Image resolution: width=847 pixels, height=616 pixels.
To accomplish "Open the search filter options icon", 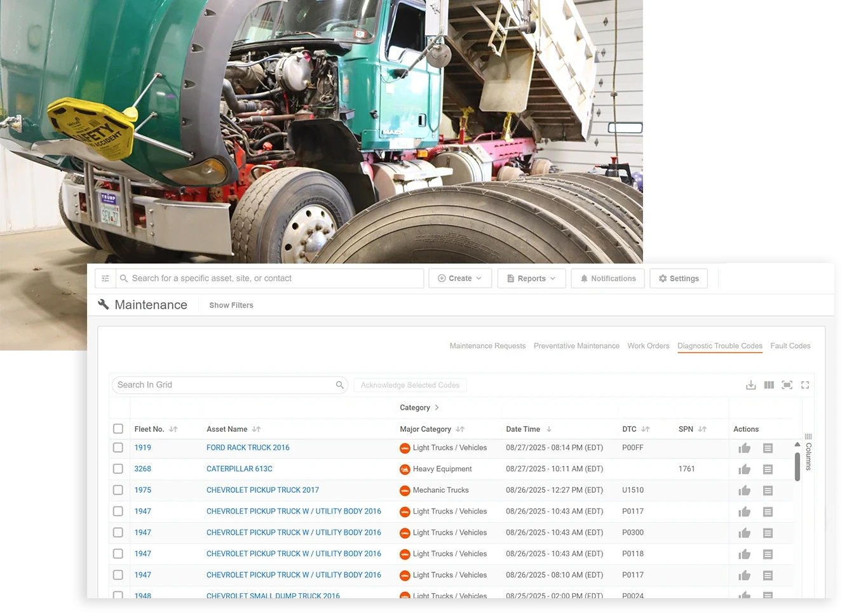I will (x=105, y=278).
